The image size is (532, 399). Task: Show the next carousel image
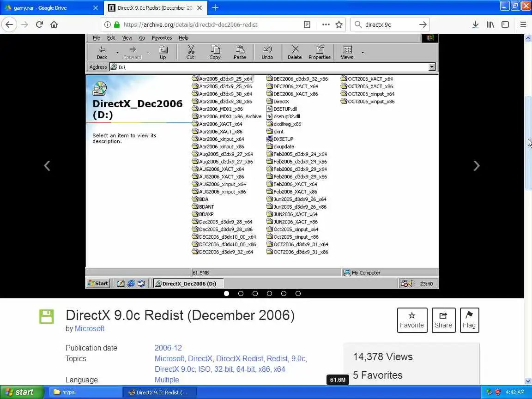click(477, 166)
